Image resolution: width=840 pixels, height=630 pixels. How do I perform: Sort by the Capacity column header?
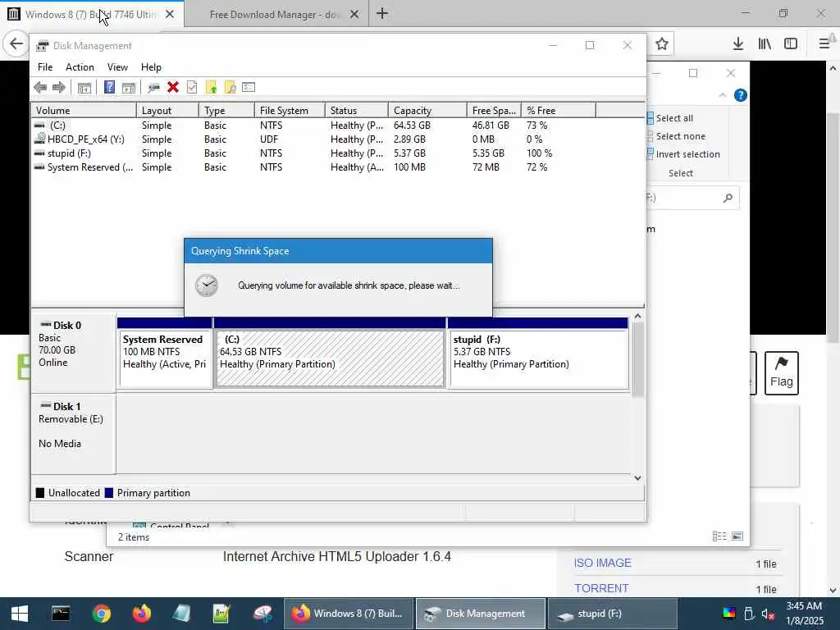[x=427, y=111]
